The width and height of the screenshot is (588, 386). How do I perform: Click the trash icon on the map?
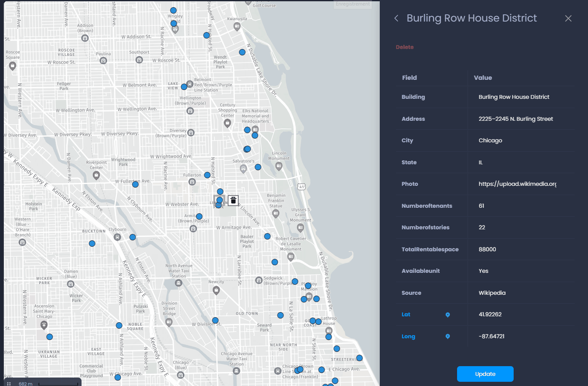pyautogui.click(x=233, y=200)
